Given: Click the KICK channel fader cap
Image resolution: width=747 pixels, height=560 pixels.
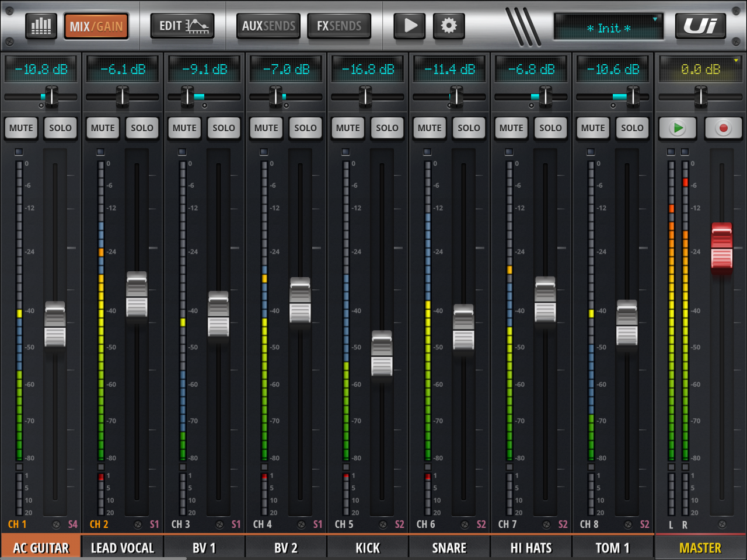Looking at the screenshot, I should coord(382,353).
